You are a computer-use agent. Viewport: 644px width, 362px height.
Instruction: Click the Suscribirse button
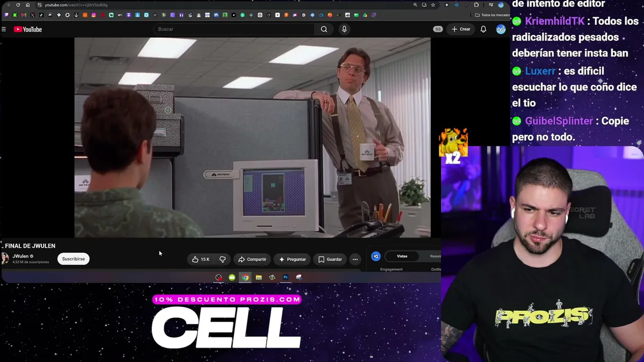click(x=73, y=259)
